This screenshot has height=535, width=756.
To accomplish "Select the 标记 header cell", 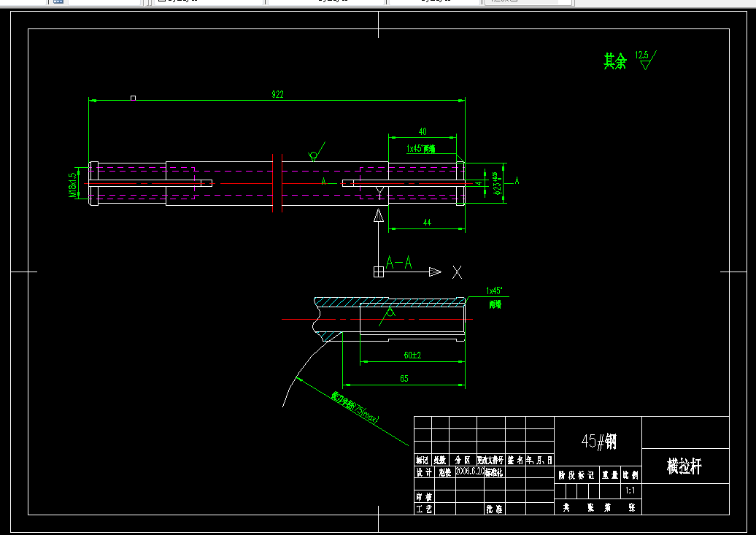I will pos(423,461).
